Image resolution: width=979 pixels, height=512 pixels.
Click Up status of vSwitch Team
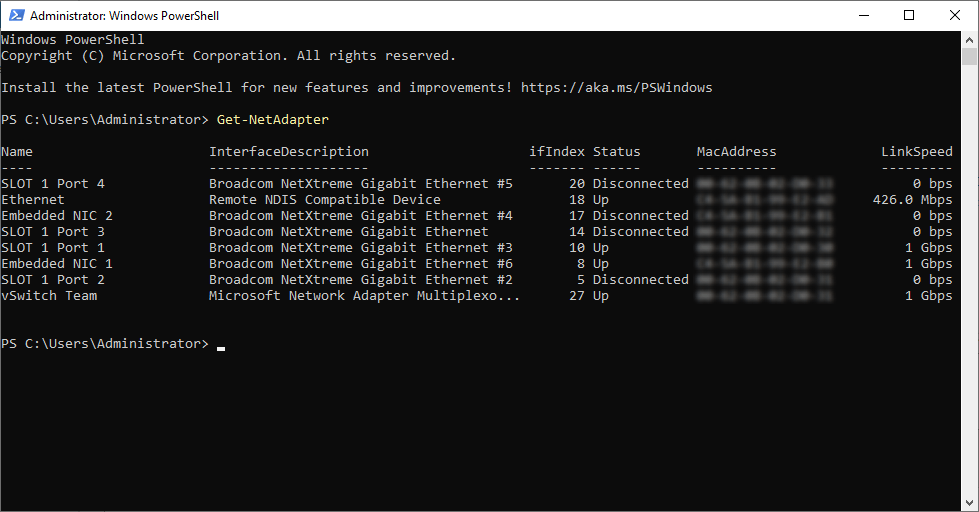(601, 295)
